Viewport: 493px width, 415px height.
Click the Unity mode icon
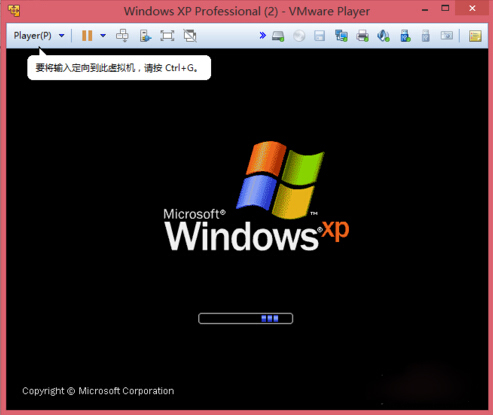click(x=145, y=36)
